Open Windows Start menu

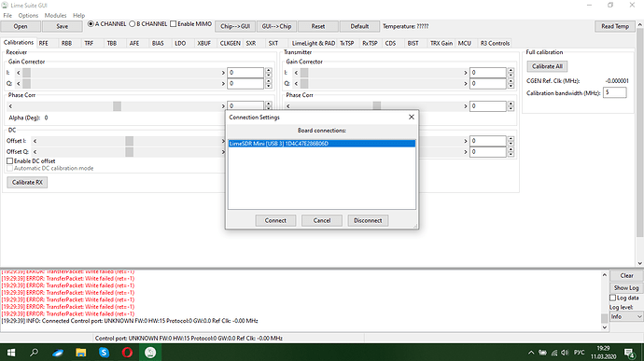pos(11,353)
